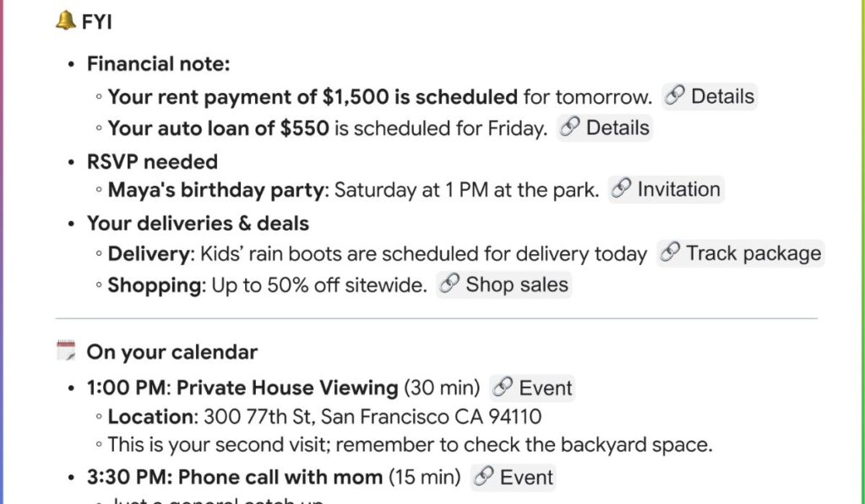Click Maya's birthday party bold text
Screen dimensions: 865x504
pos(216,190)
